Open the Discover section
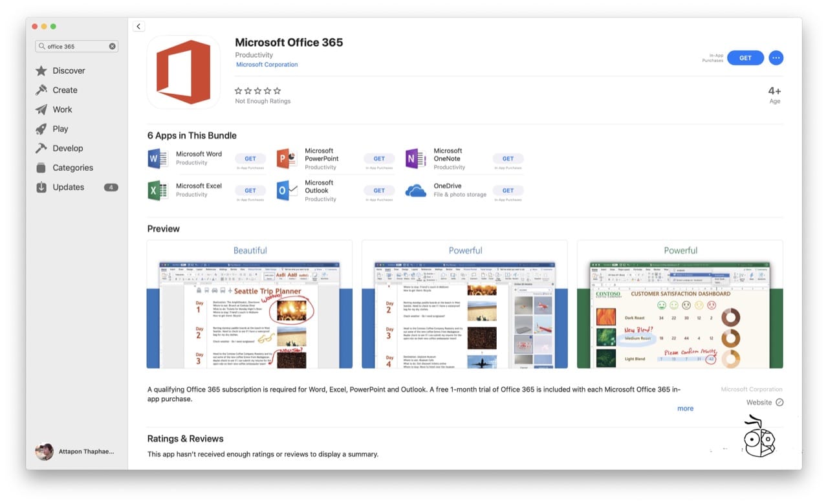828x504 pixels. point(69,71)
